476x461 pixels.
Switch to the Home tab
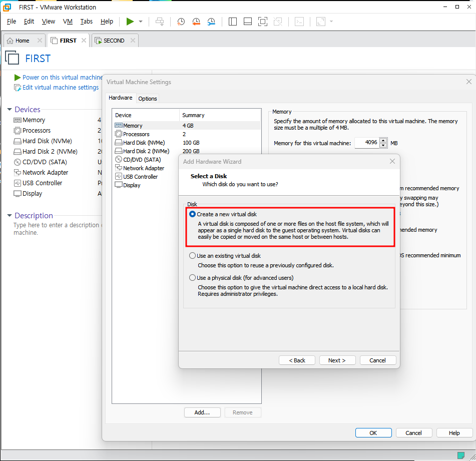pos(22,41)
